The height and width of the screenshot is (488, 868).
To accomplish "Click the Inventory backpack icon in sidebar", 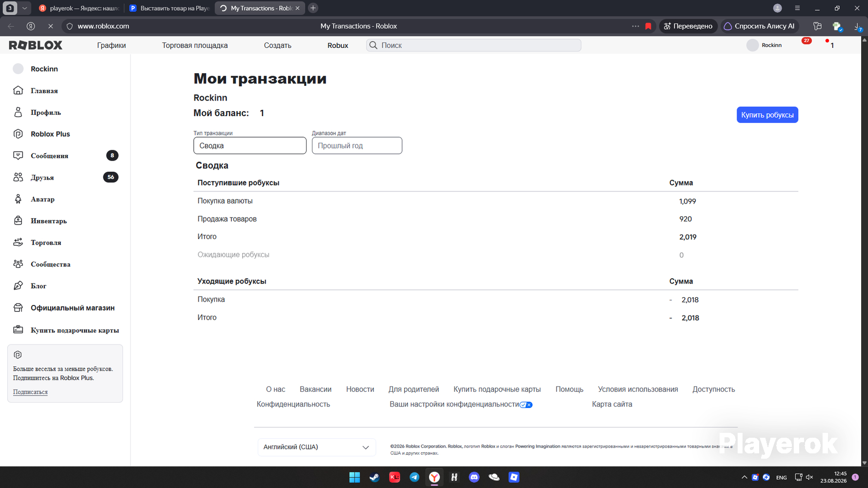I will coord(18,221).
